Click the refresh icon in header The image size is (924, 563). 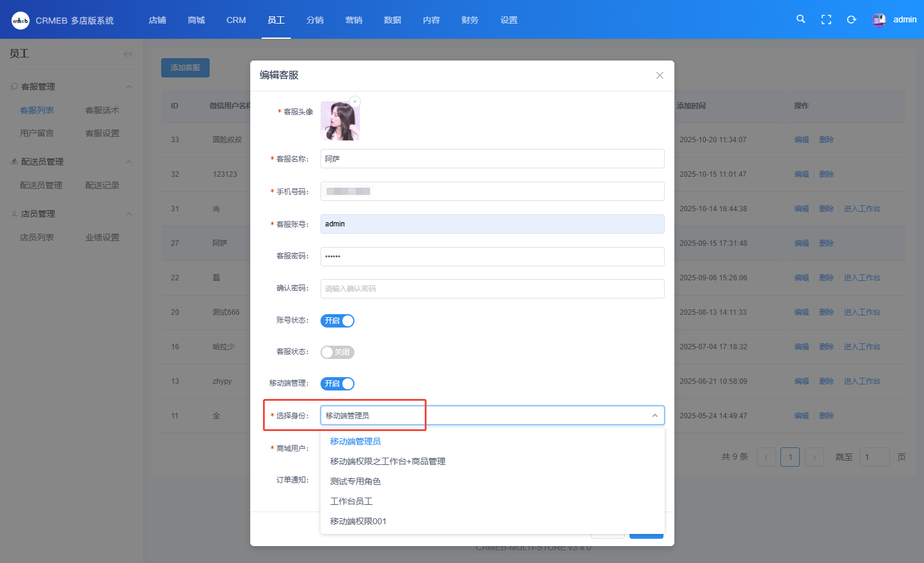tap(851, 19)
